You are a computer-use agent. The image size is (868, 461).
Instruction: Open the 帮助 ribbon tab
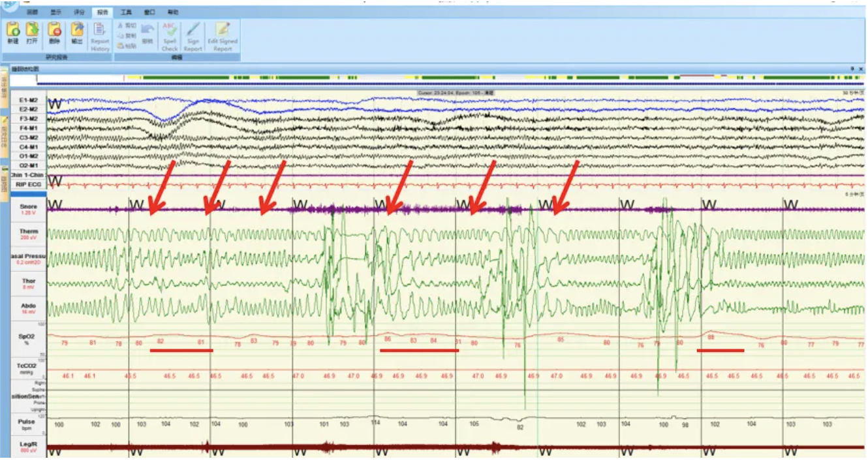point(173,12)
